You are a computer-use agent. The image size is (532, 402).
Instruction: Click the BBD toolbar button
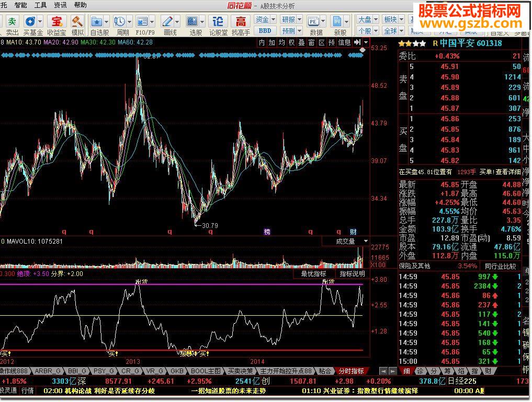pyautogui.click(x=265, y=31)
